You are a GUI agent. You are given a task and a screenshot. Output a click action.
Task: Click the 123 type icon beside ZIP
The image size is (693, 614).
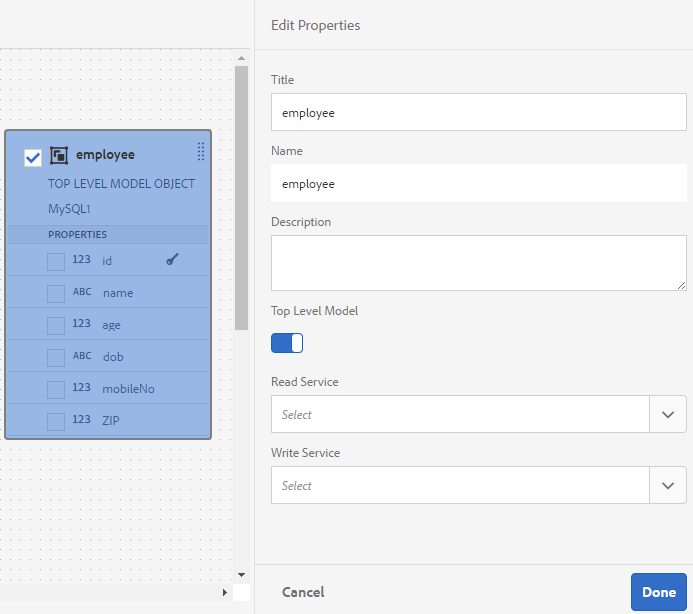pyautogui.click(x=81, y=420)
